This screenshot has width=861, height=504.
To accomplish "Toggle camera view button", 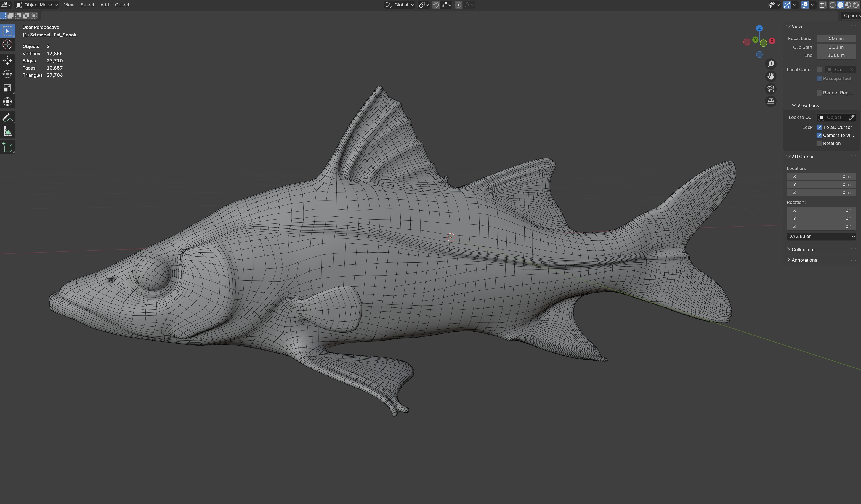I will click(x=771, y=89).
